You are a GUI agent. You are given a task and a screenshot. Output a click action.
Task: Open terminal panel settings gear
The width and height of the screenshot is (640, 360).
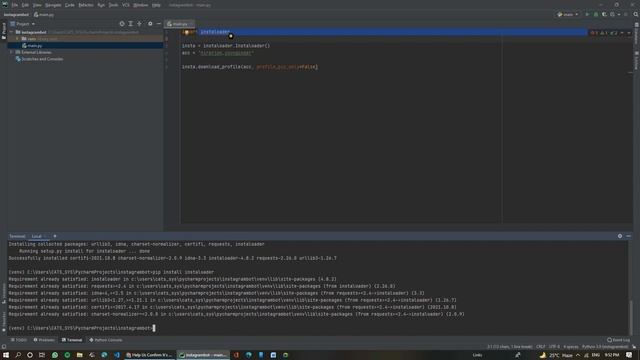[620, 236]
